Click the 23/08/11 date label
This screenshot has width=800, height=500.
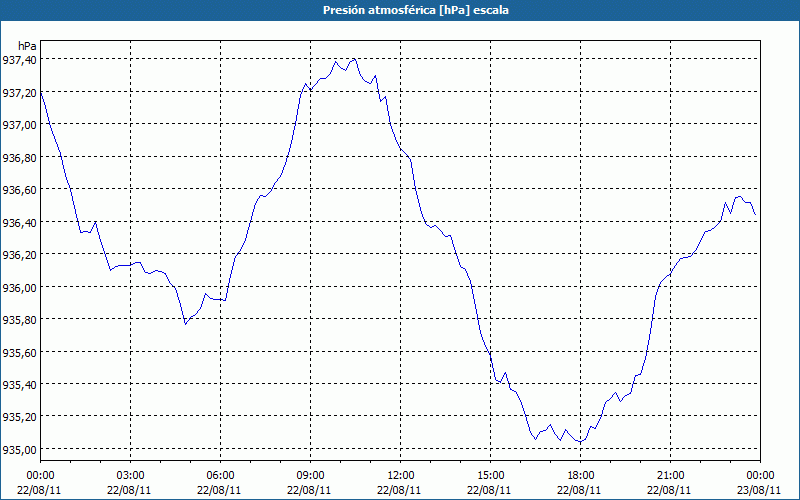tap(760, 490)
